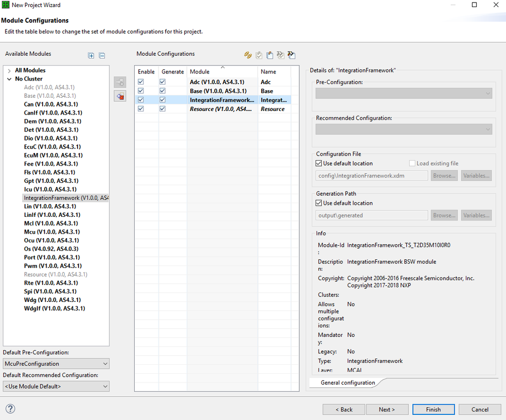
Task: Open Default Pre-Configuration dropdown McuPreConfiguration
Action: [56, 364]
